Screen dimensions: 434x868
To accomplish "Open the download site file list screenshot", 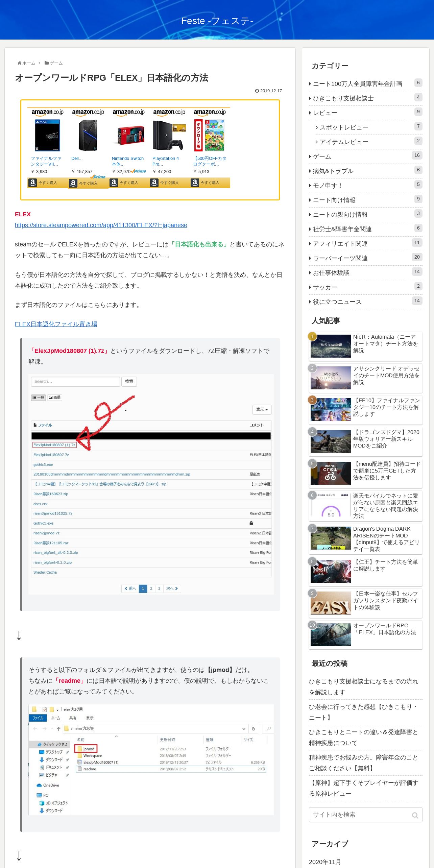I will click(151, 484).
